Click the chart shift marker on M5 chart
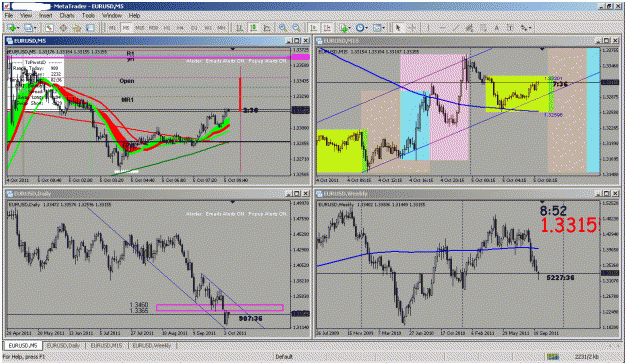This screenshot has width=625, height=363. (x=233, y=49)
